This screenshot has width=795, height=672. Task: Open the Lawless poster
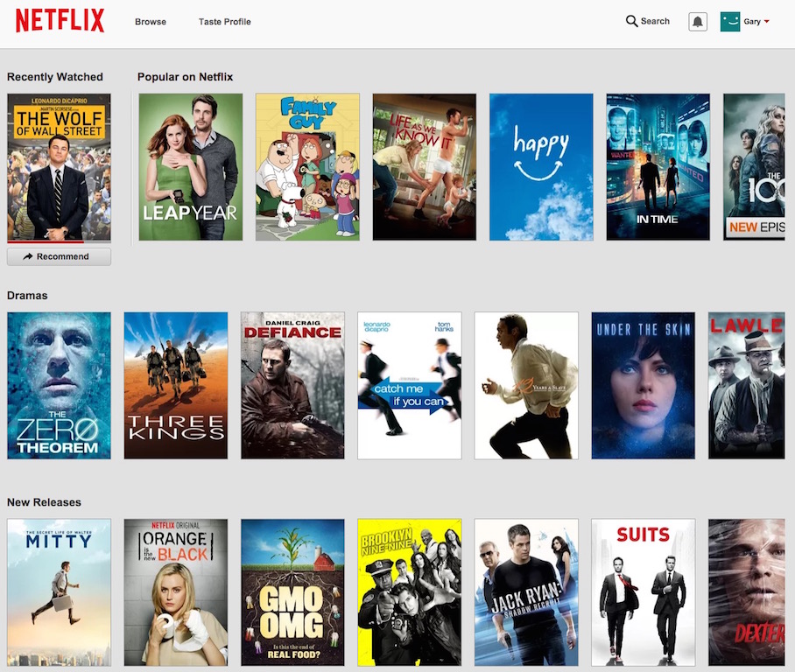pos(746,386)
